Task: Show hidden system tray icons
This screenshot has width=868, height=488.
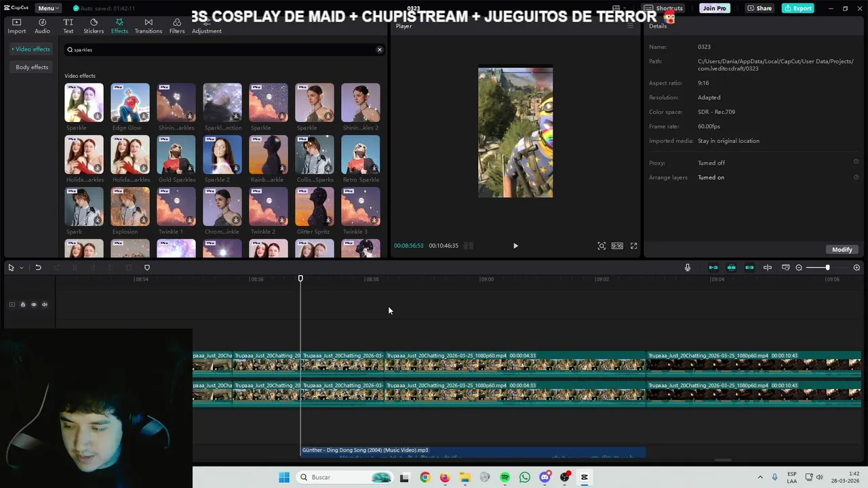Action: pos(760,477)
